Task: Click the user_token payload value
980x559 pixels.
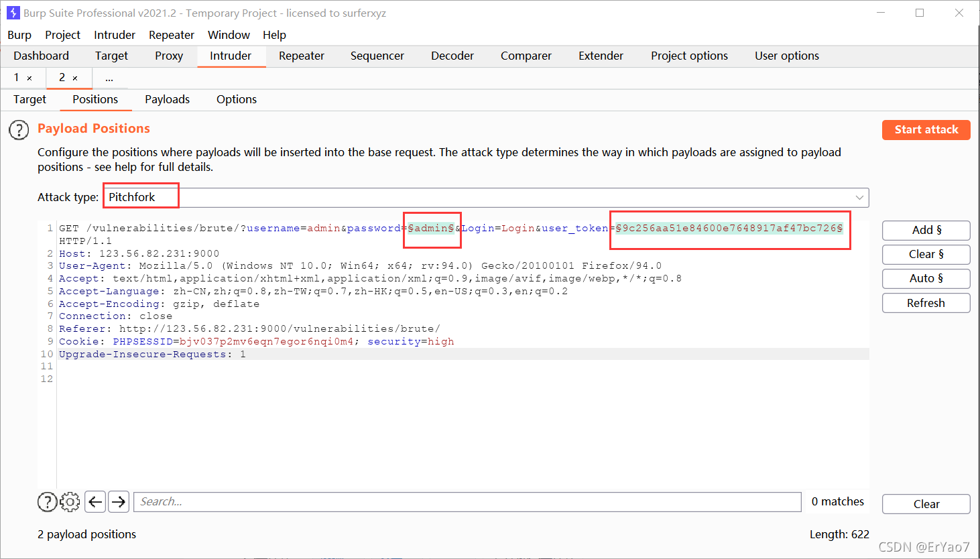Action: click(729, 229)
